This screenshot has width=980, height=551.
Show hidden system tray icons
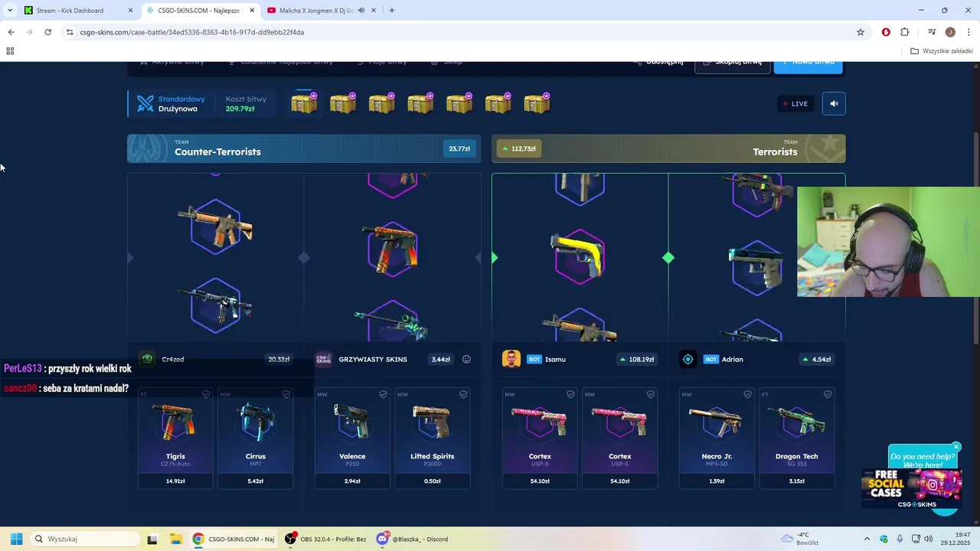[867, 539]
